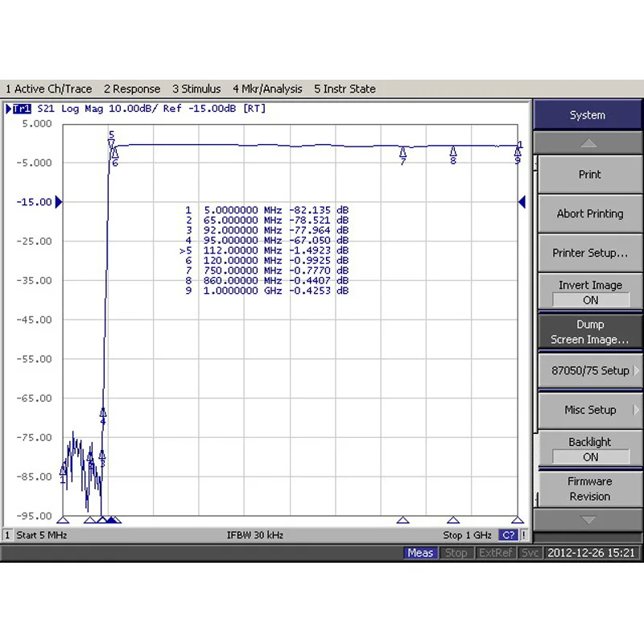This screenshot has height=644, width=644.
Task: Select marker 4 on the rising edge
Action: tap(103, 415)
